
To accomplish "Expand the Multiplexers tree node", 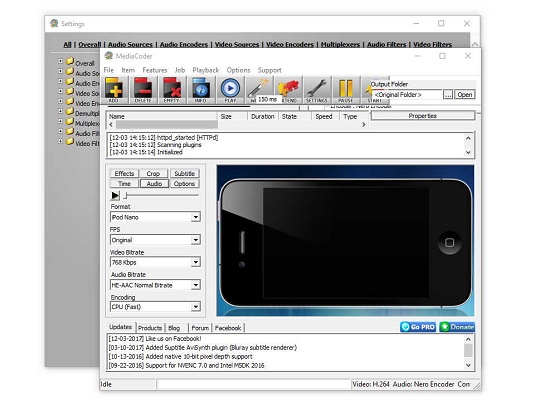I will (x=60, y=121).
